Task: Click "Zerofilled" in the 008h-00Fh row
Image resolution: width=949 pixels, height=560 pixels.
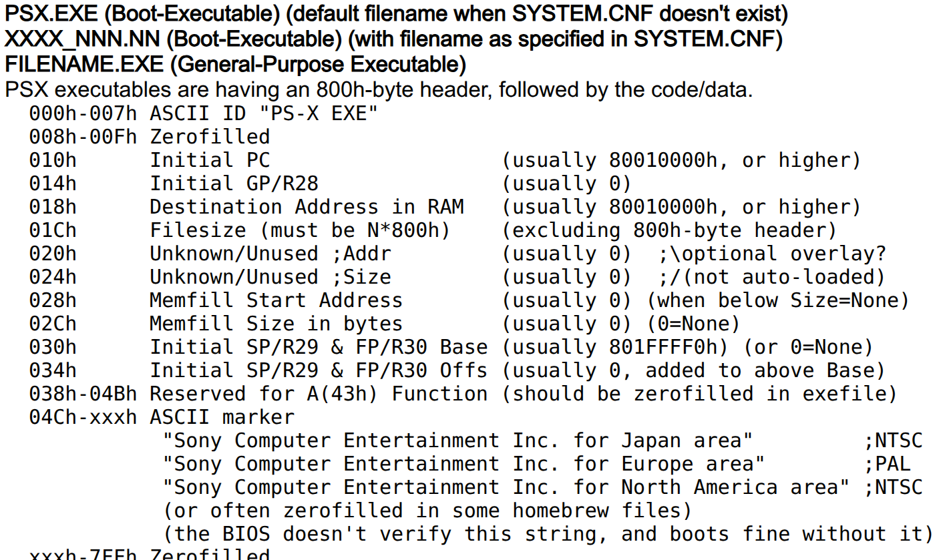Action: click(210, 137)
